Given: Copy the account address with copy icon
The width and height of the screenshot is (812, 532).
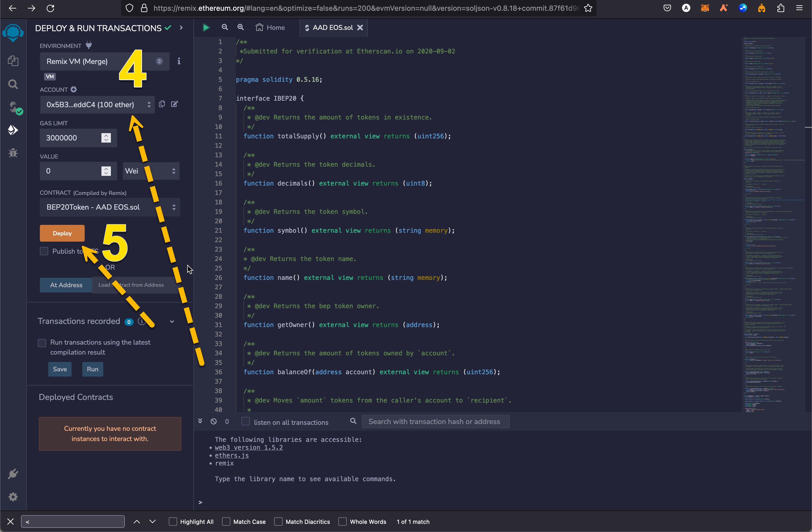Looking at the screenshot, I should pos(162,104).
